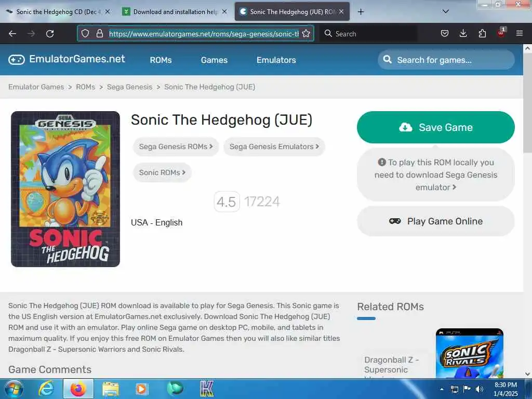Switch to Sonic the Hedgehog CD tab

(x=58, y=12)
